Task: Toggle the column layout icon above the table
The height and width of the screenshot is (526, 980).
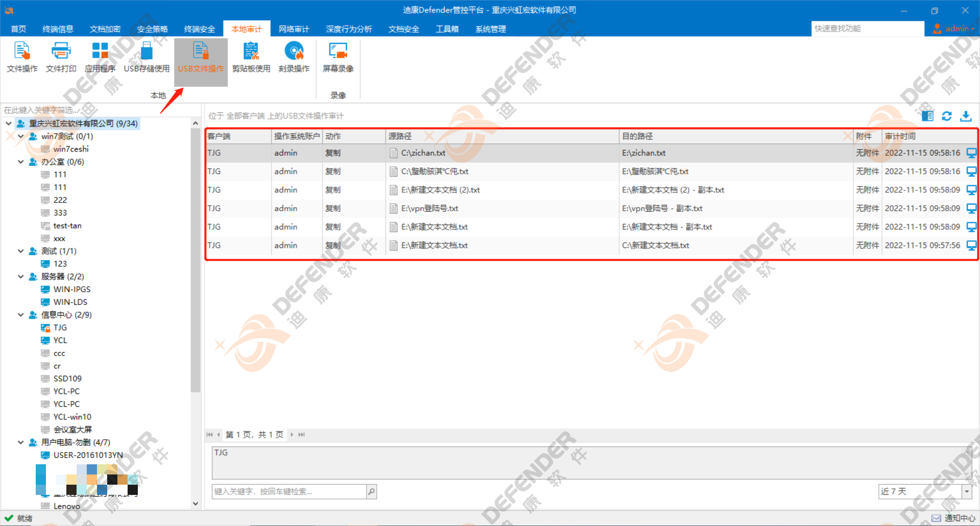Action: (928, 116)
